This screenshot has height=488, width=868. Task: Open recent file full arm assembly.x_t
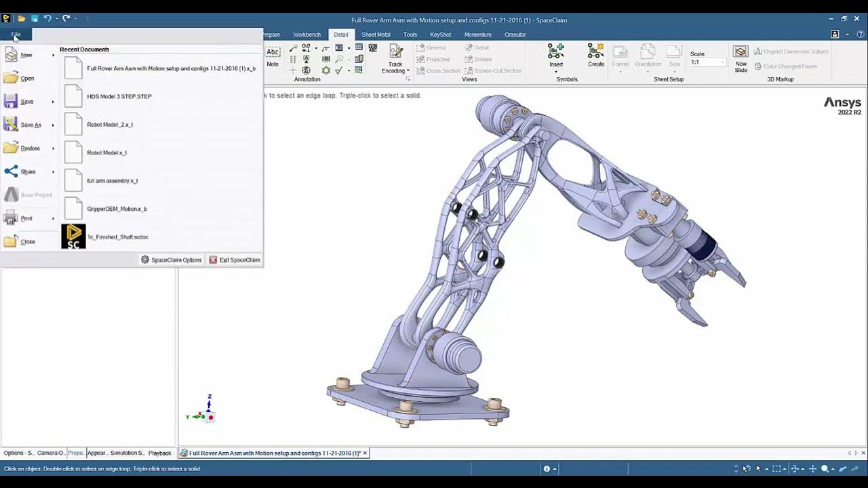point(160,181)
